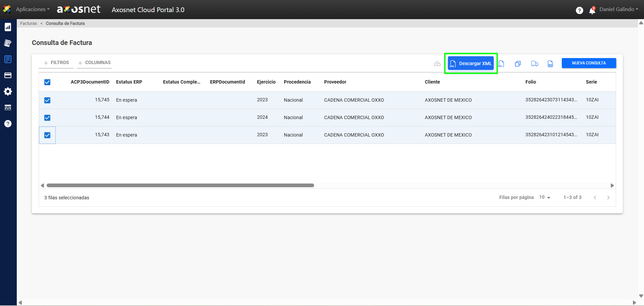
Task: Go to the next results page
Action: (x=608, y=198)
